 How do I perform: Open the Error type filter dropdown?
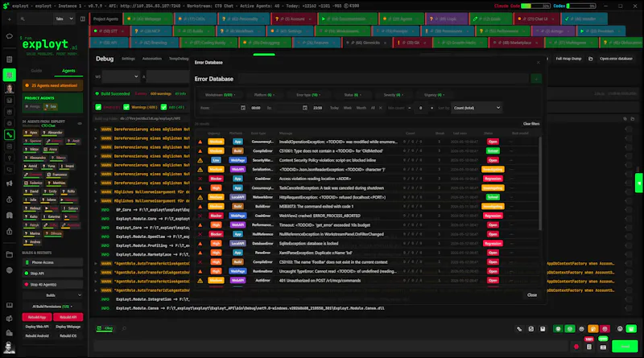pos(308,95)
